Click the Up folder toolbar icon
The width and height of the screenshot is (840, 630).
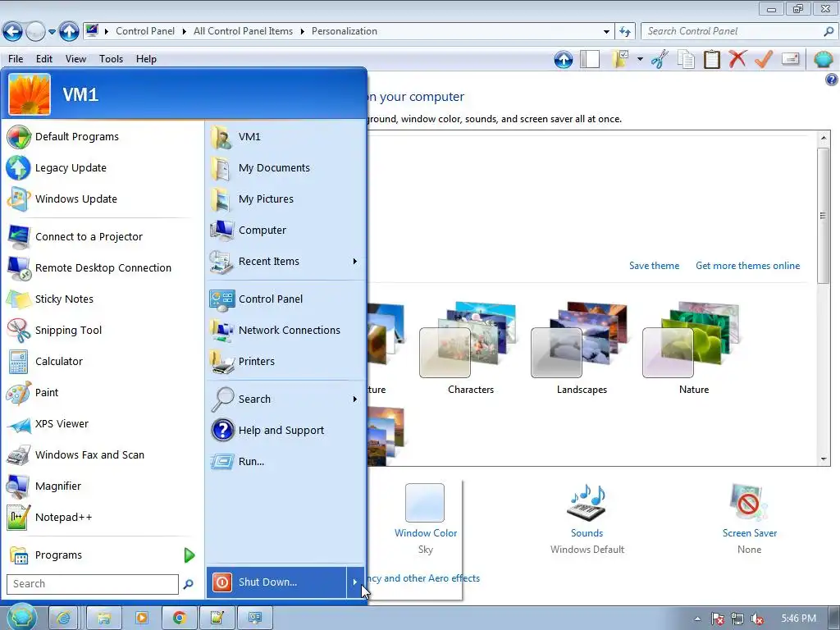click(x=564, y=59)
